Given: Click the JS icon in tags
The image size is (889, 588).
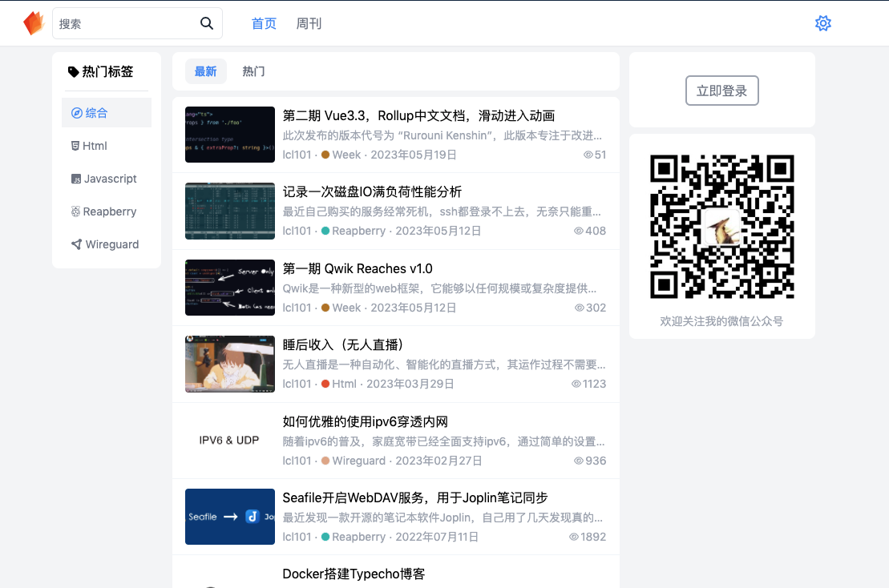Looking at the screenshot, I should [76, 179].
